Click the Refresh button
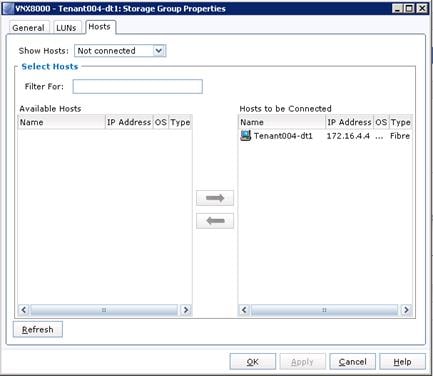This screenshot has height=376, width=433. [38, 329]
